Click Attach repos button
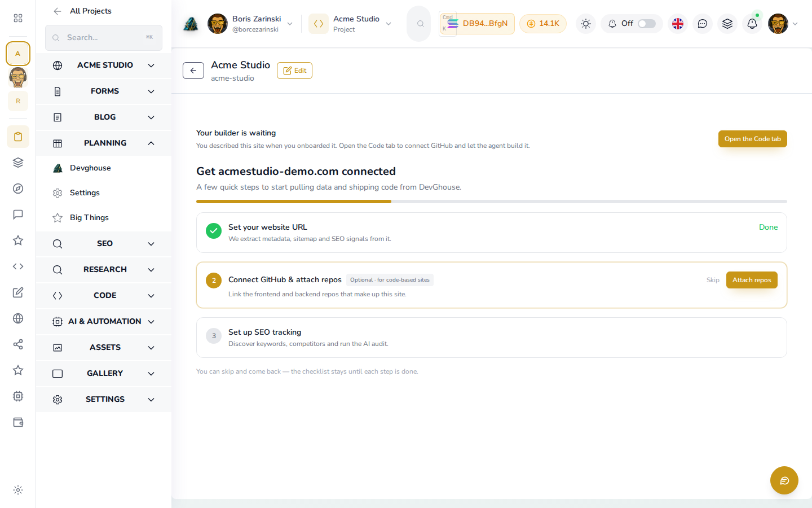Image resolution: width=812 pixels, height=508 pixels. [x=752, y=280]
